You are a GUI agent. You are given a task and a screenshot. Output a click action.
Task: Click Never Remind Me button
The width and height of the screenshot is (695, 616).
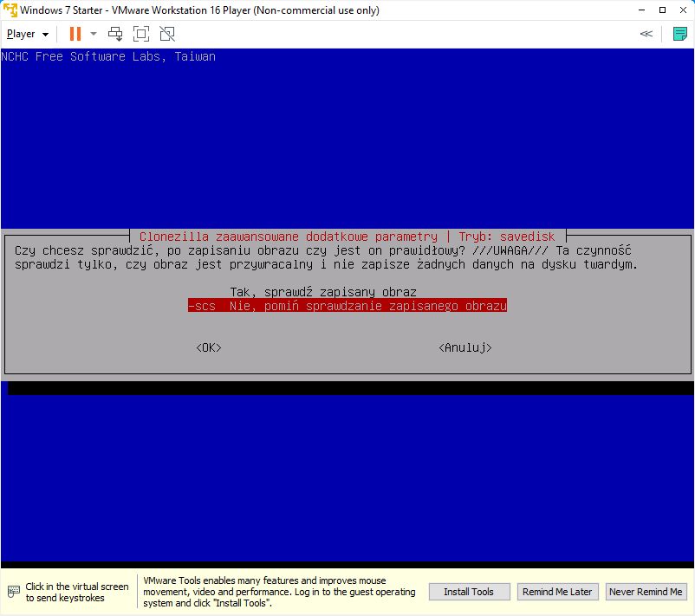coord(646,592)
